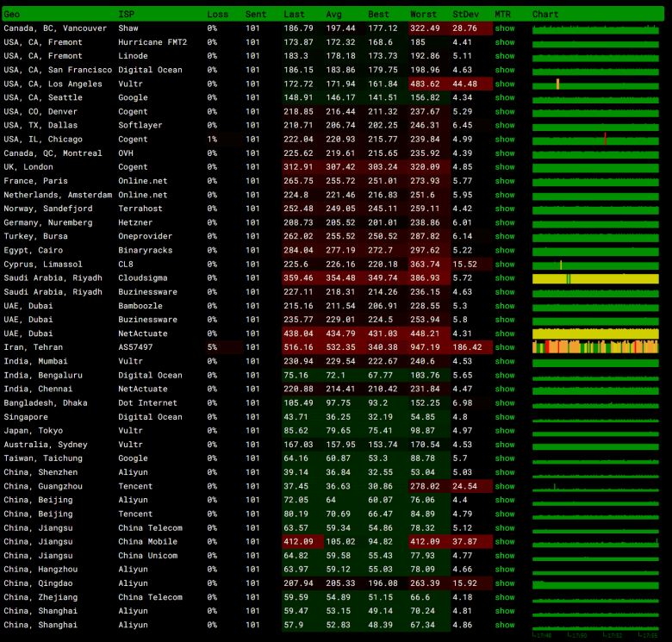Click 'Dot Internet' ISP cell

click(x=147, y=403)
